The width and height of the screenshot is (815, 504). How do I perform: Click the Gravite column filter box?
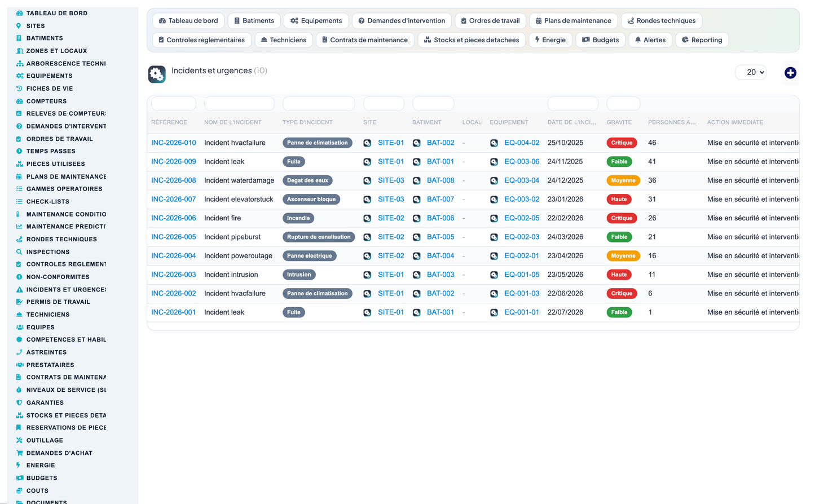[x=623, y=104]
